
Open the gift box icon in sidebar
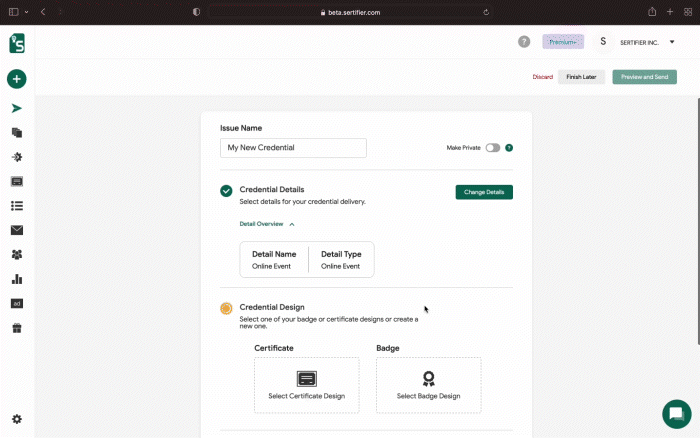click(17, 328)
